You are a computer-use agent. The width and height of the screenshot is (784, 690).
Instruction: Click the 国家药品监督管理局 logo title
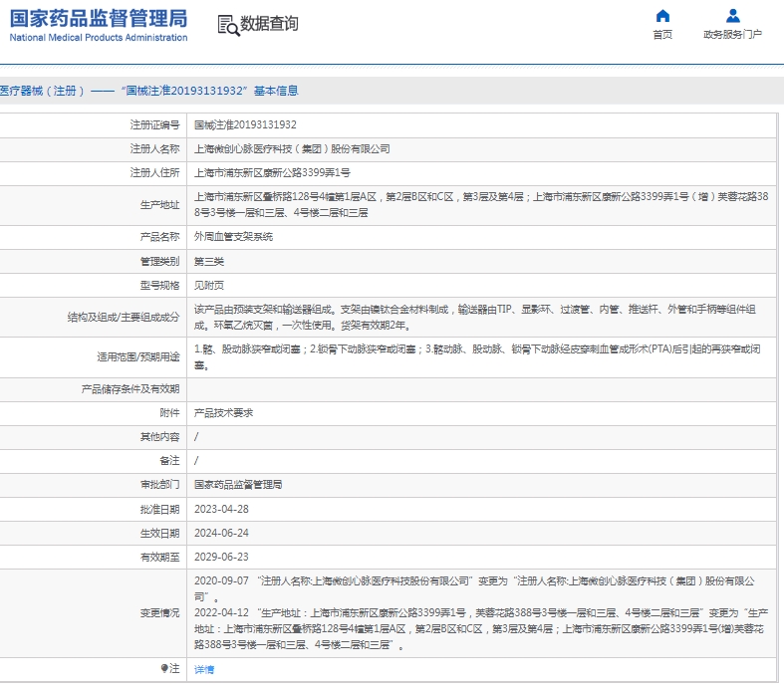pyautogui.click(x=99, y=19)
